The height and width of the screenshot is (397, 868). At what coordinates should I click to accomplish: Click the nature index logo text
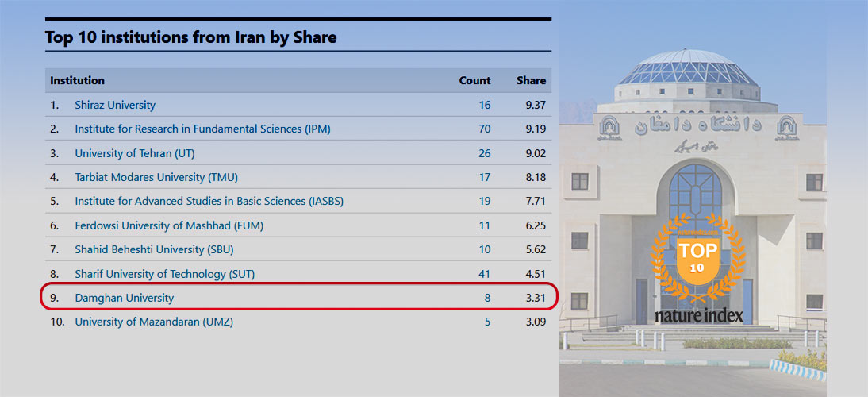tap(699, 315)
